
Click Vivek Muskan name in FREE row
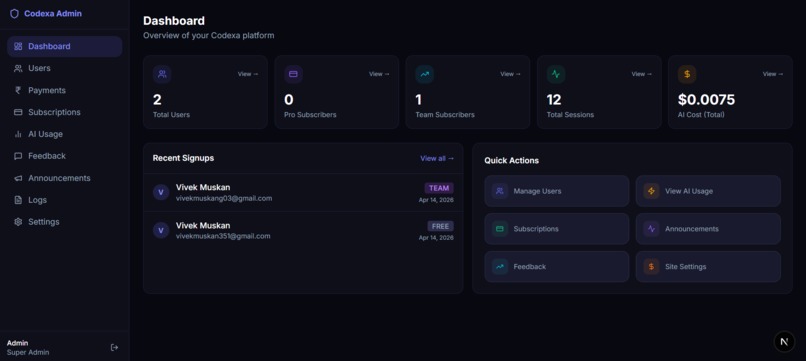click(203, 226)
